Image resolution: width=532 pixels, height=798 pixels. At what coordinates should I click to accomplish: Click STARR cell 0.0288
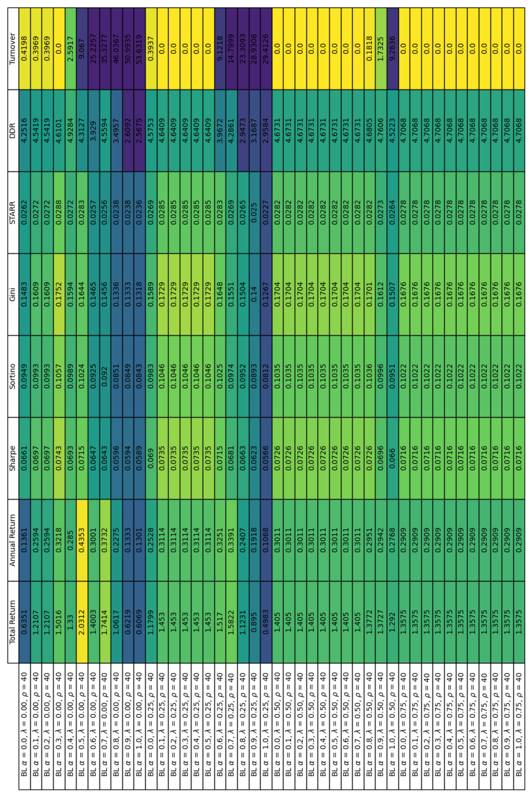pos(59,213)
